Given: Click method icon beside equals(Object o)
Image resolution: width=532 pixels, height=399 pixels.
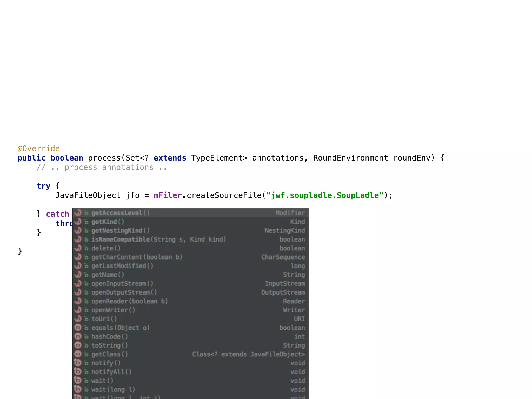Looking at the screenshot, I should (x=78, y=328).
